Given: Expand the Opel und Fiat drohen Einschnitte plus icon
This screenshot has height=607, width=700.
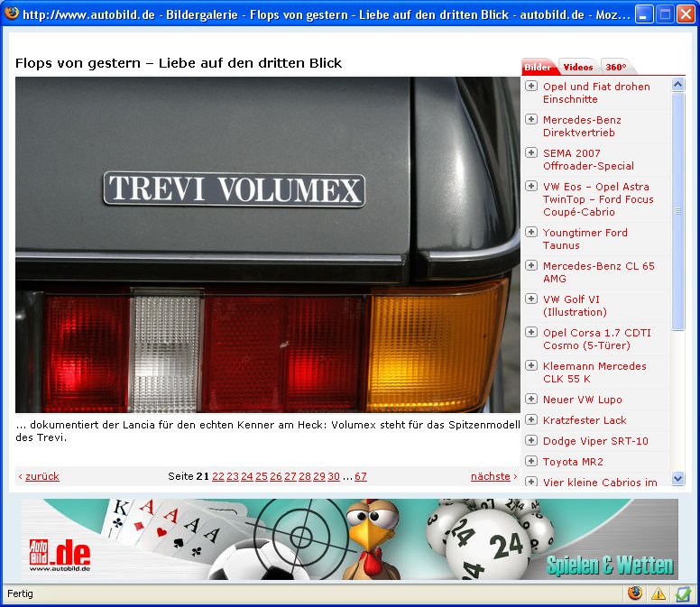Looking at the screenshot, I should [x=530, y=86].
